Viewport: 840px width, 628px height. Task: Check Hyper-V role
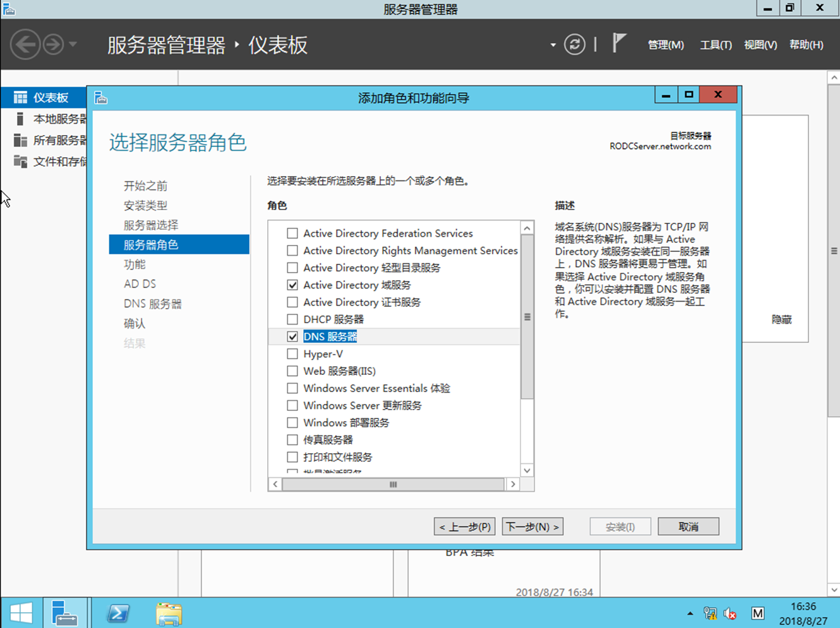(292, 354)
